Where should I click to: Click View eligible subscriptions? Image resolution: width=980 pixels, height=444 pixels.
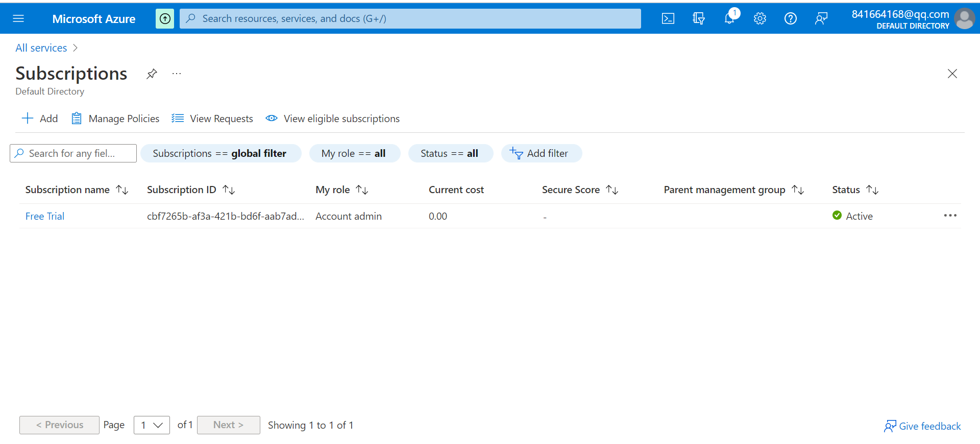click(333, 119)
